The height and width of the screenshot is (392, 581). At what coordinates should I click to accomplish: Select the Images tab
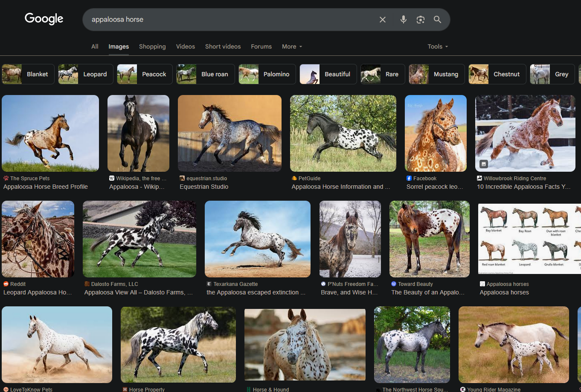tap(119, 46)
